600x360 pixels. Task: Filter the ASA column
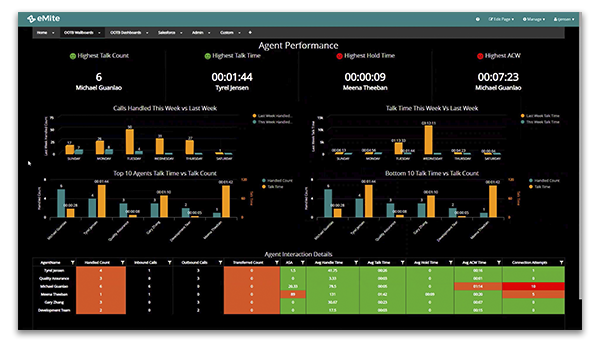tap(303, 262)
